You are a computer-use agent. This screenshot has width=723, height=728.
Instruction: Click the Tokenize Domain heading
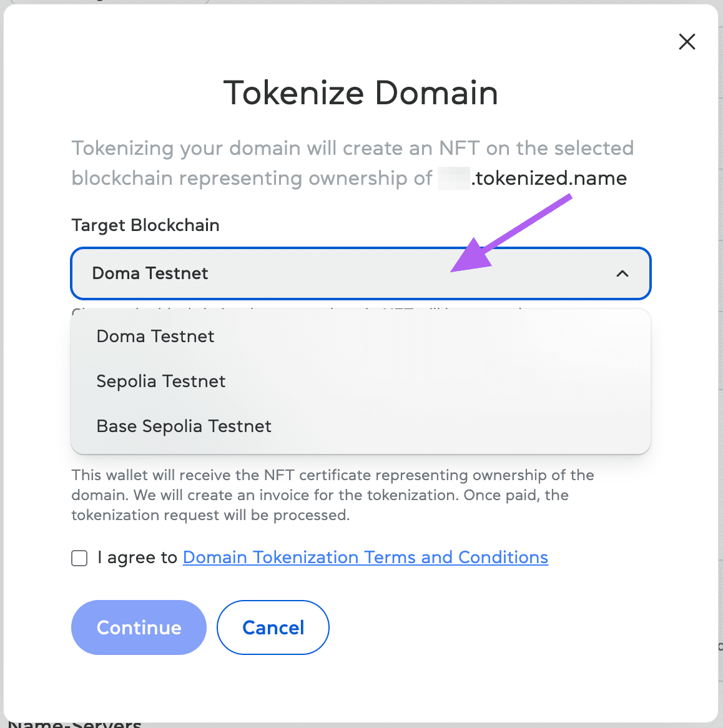(361, 93)
